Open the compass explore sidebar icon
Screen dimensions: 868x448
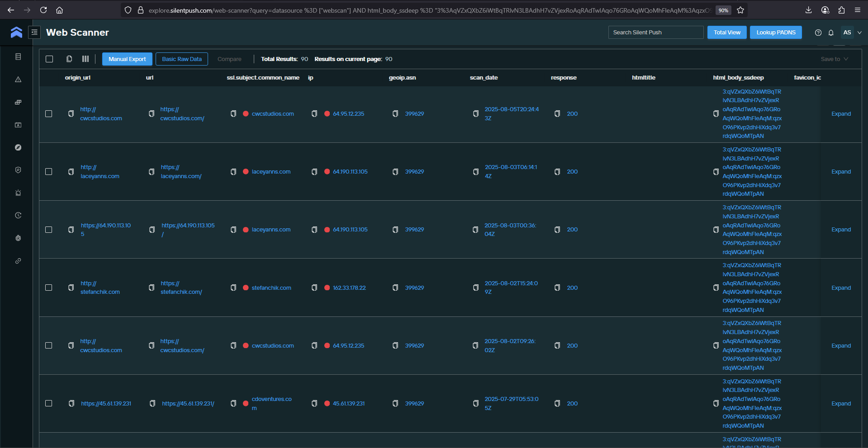pos(18,147)
